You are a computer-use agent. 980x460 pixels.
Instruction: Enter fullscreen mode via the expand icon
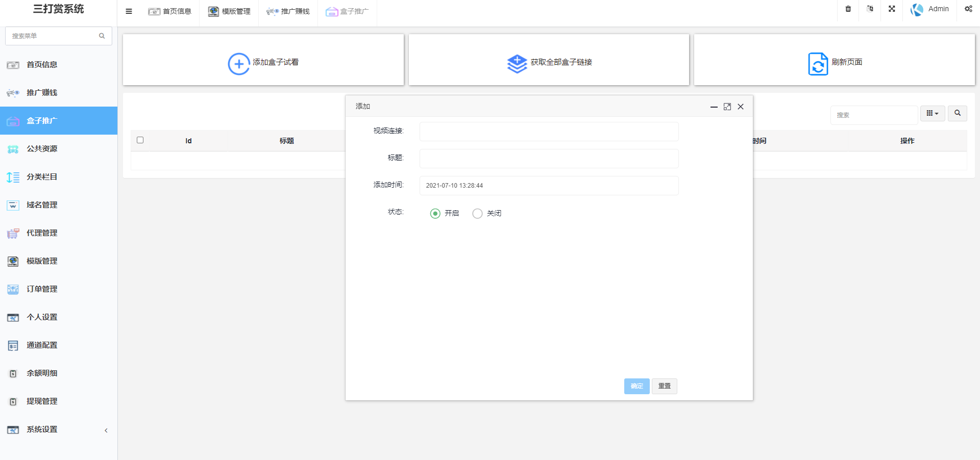click(x=891, y=9)
